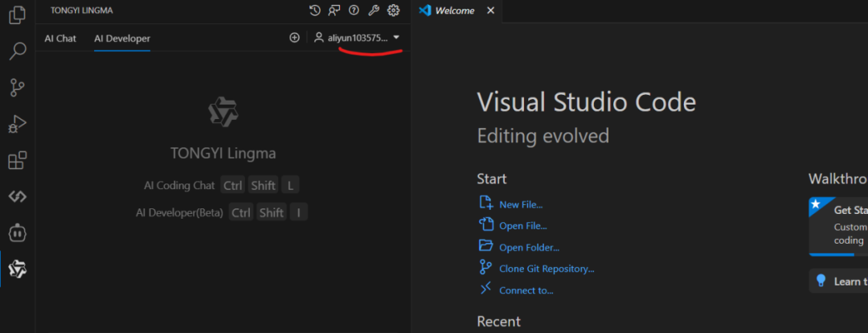Click the feedback icon in Tongyi Lingma header
868x333 pixels.
(x=334, y=10)
